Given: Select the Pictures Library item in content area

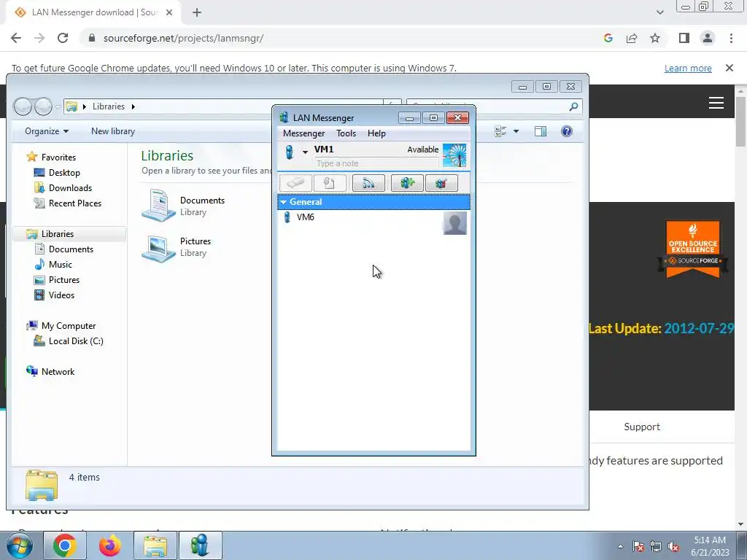Looking at the screenshot, I should pyautogui.click(x=177, y=246).
